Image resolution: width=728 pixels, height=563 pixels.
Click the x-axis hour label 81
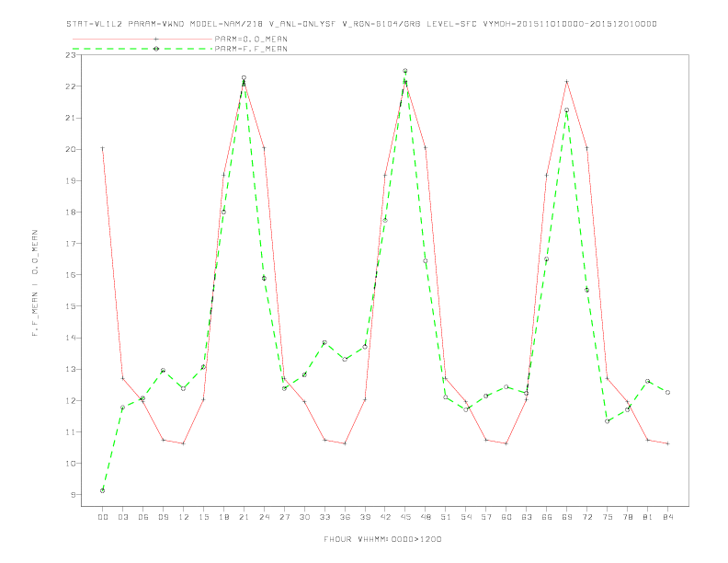[x=648, y=517]
